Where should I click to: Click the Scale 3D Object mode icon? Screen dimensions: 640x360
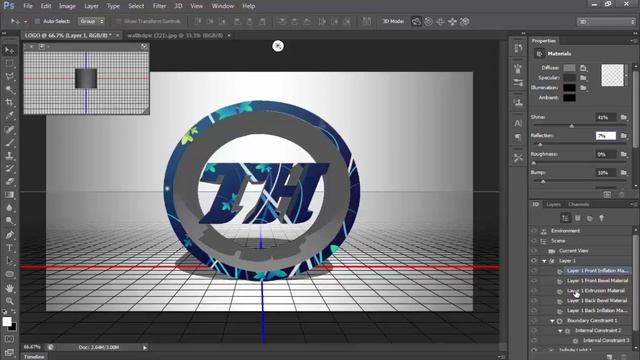[465, 22]
